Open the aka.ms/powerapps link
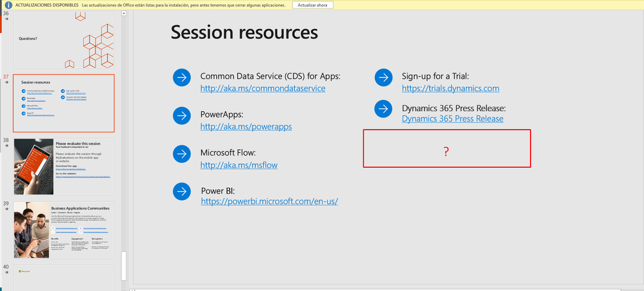Viewport: 644px width, 291px height. [x=246, y=126]
